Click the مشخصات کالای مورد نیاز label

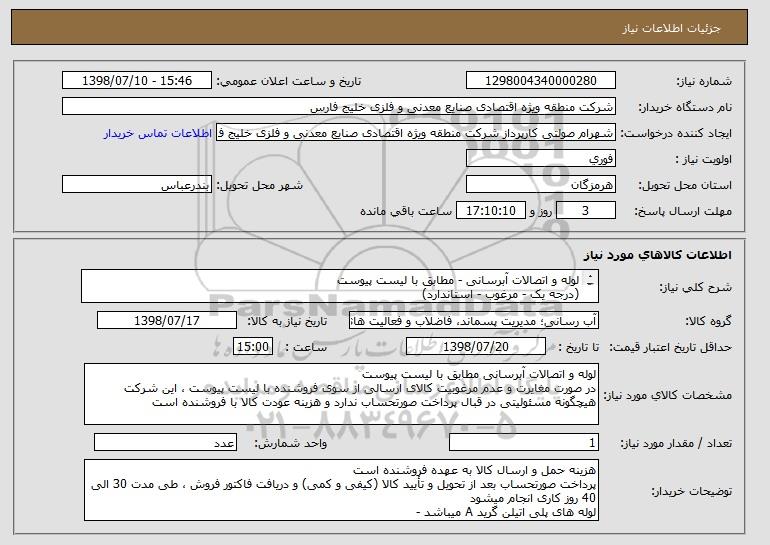[x=667, y=396]
